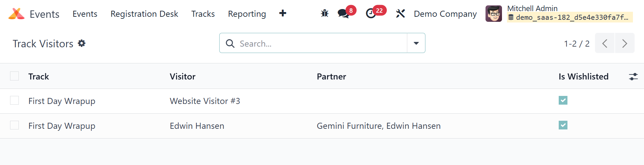Open the debug bug icon menu

(x=324, y=14)
